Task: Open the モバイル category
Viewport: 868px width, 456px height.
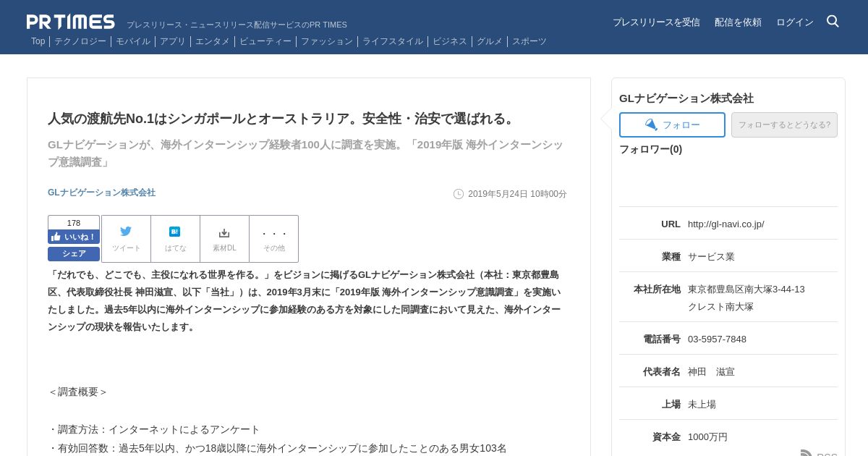Action: [133, 41]
